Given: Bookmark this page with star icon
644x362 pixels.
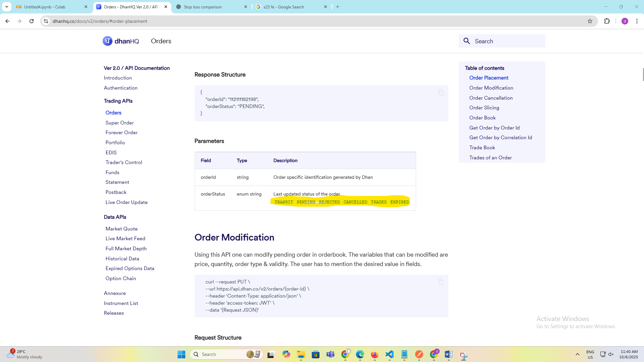Looking at the screenshot, I should click(x=590, y=21).
